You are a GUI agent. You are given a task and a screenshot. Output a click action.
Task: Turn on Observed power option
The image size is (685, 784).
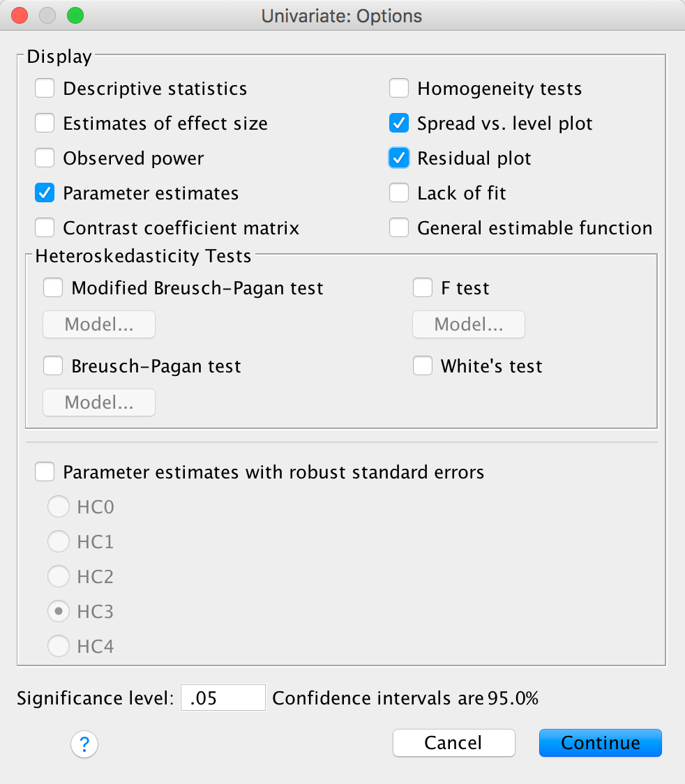click(x=45, y=158)
